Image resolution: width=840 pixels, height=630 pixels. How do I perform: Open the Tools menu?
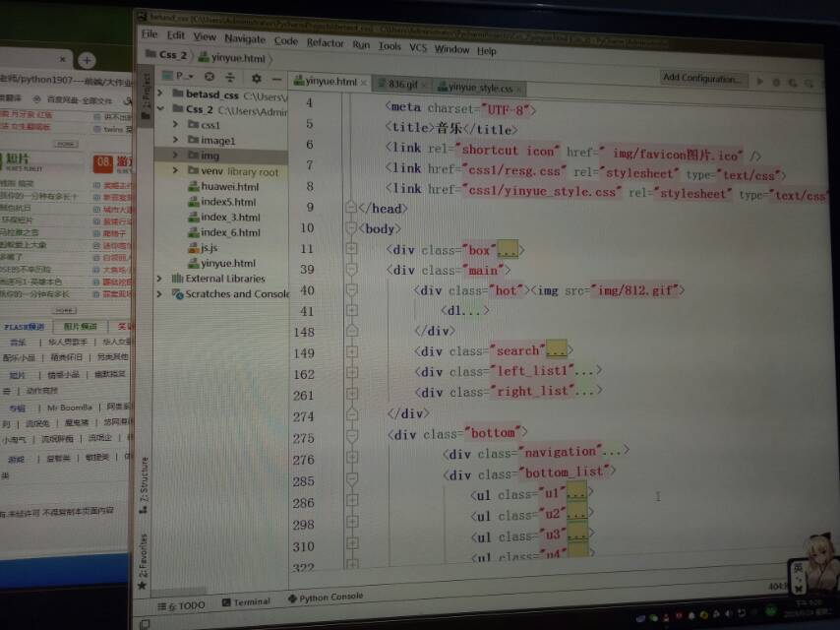[390, 46]
